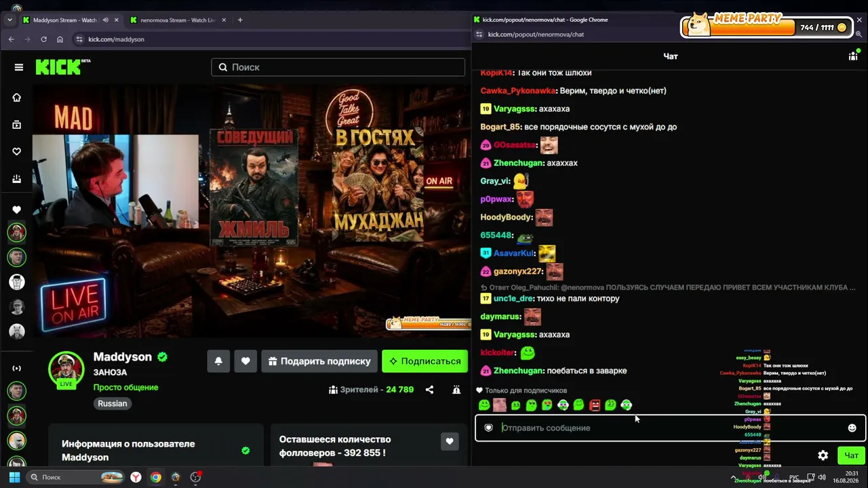Click the "Подарить подписку" button
The width and height of the screenshot is (868, 488).
318,361
